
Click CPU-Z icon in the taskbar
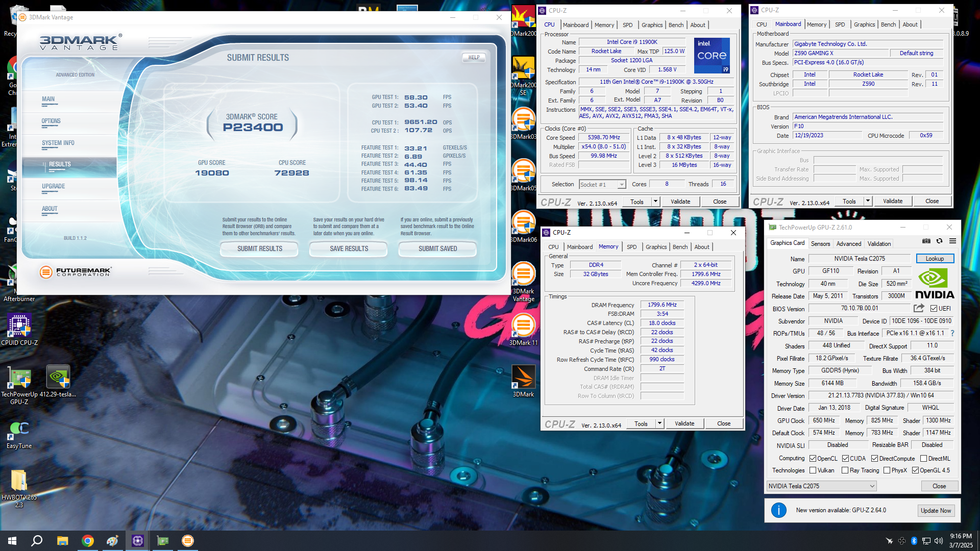pyautogui.click(x=138, y=541)
